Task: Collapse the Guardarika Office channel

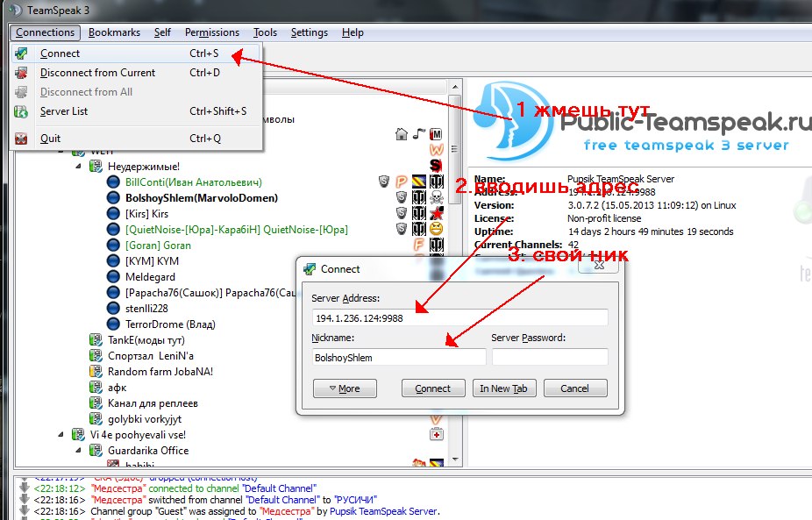Action: [x=78, y=451]
